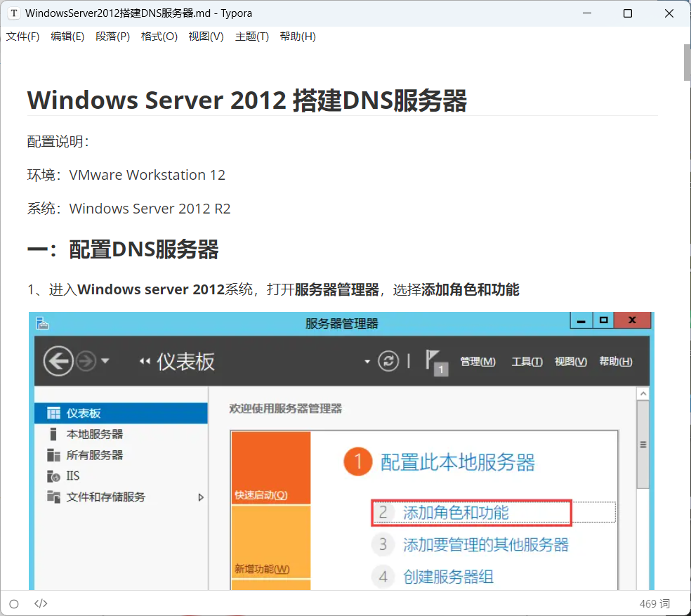Toggle the sidebar circle icon in status bar
The height and width of the screenshot is (616, 691).
(14, 603)
